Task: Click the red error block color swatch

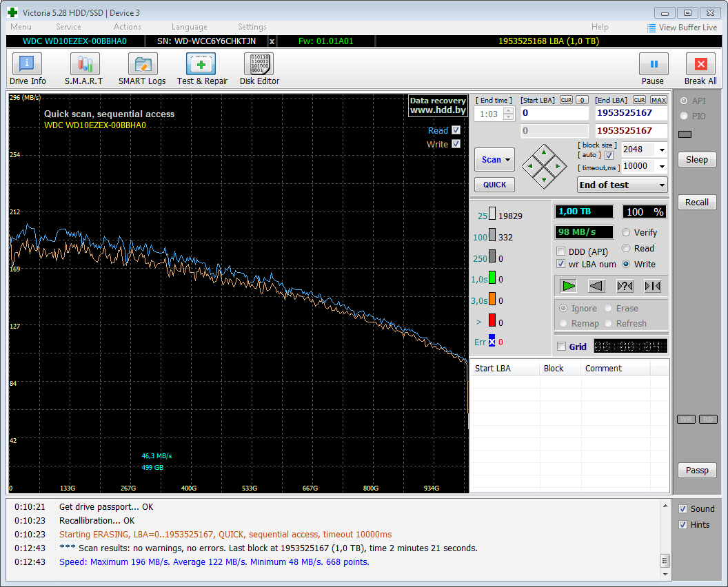Action: tap(492, 321)
